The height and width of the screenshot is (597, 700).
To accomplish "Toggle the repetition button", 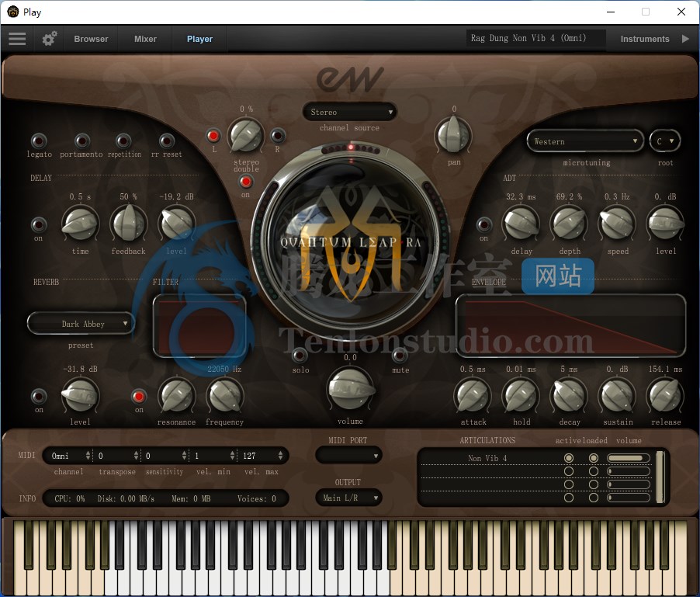I will 123,141.
